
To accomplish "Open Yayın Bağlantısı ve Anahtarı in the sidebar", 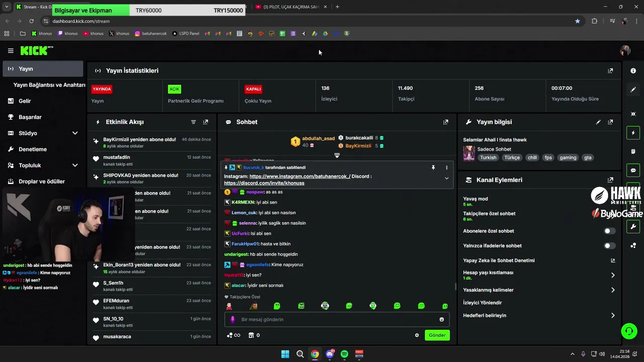I will pyautogui.click(x=49, y=85).
